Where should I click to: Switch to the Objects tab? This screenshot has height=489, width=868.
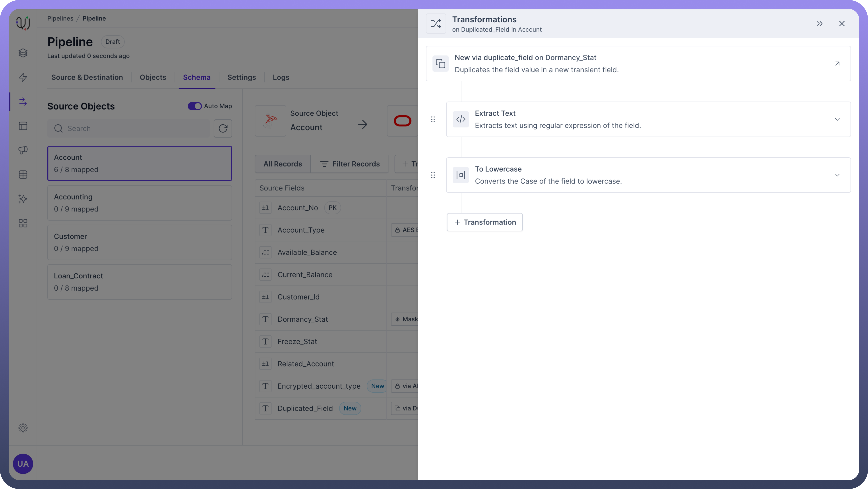click(x=153, y=77)
